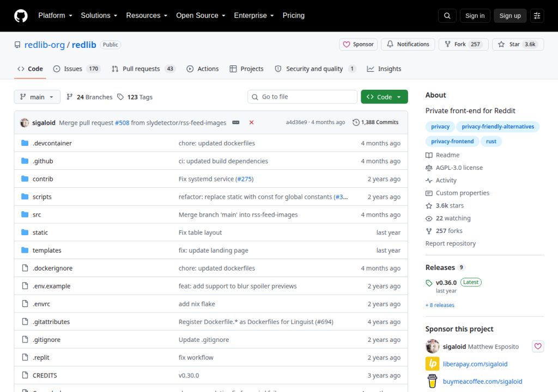The image size is (558, 392).
Task: Open the main branch selector dropdown
Action: (x=37, y=97)
